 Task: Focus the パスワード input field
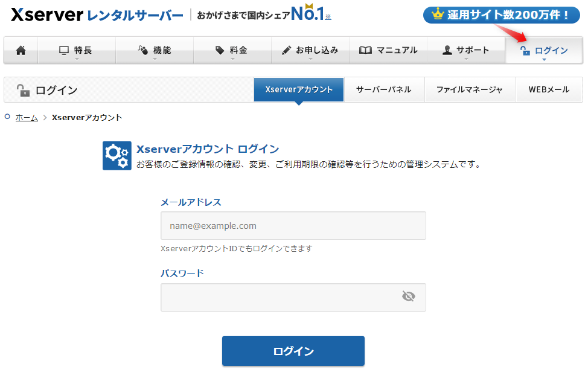coord(278,298)
